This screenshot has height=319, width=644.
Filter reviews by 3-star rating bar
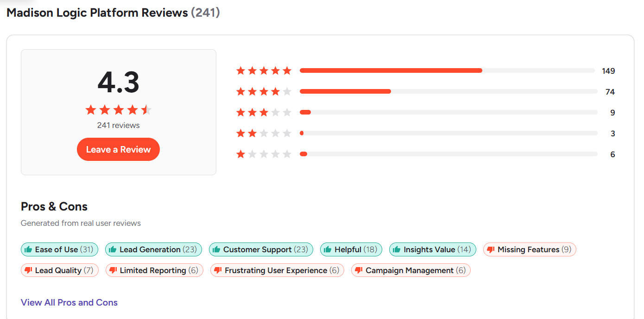tap(448, 112)
